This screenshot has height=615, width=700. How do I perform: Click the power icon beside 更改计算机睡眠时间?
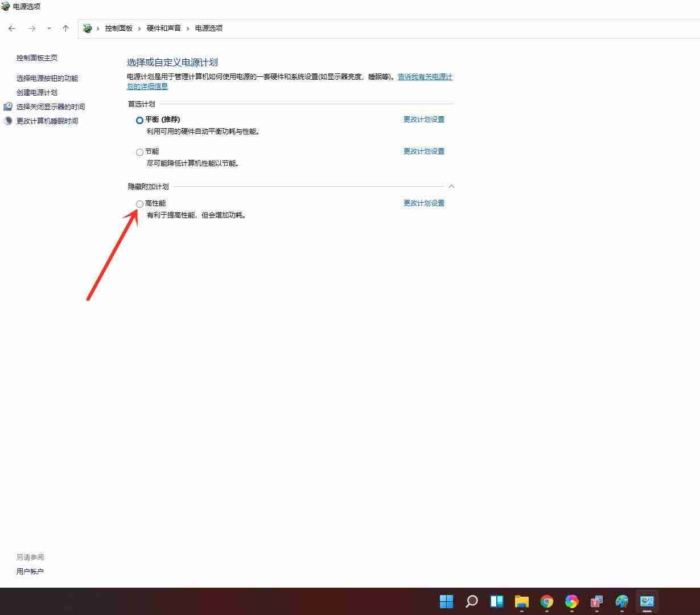click(x=8, y=120)
